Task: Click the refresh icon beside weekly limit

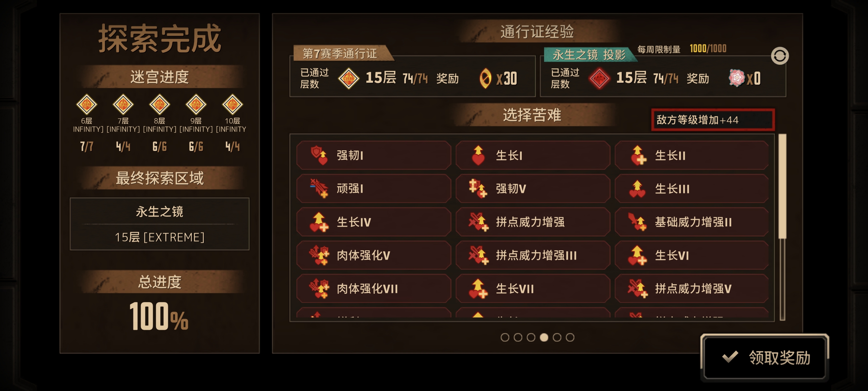Action: [x=780, y=56]
